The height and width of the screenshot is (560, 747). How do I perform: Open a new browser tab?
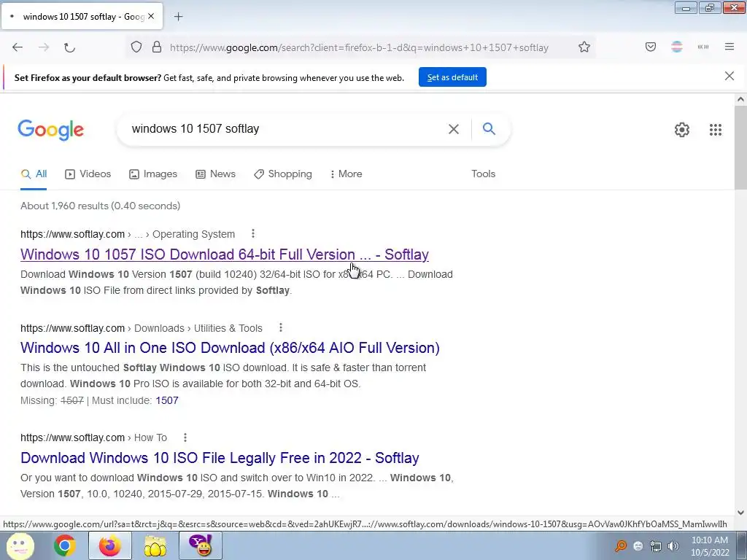(178, 17)
